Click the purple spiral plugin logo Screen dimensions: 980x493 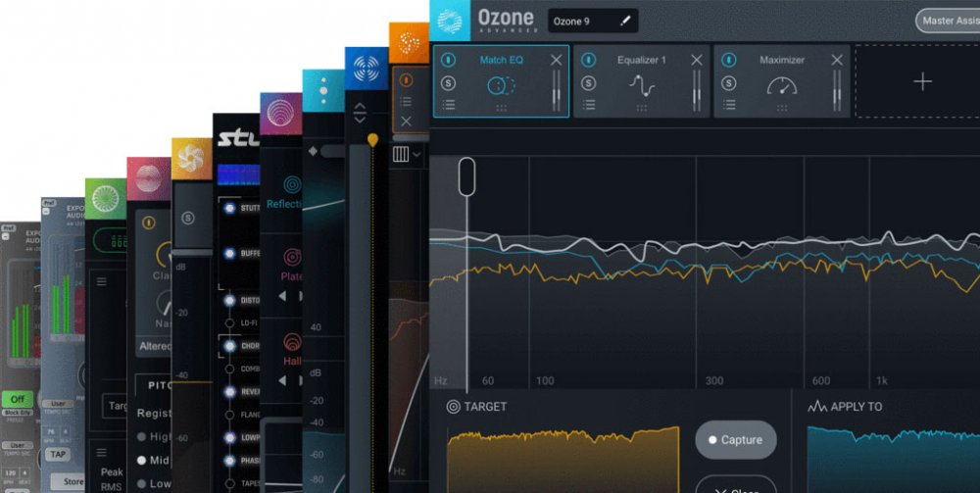point(280,114)
